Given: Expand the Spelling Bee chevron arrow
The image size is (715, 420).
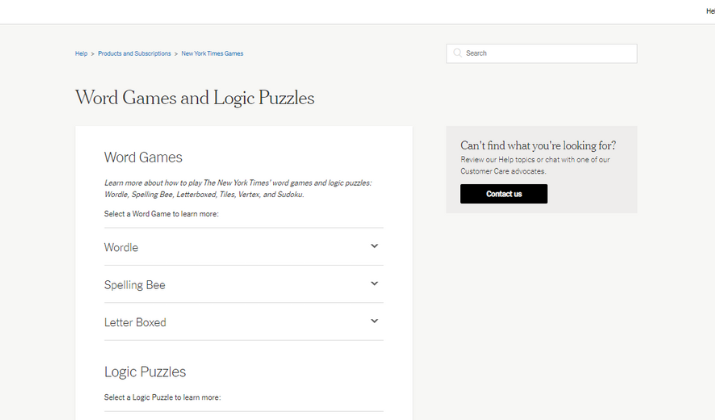Looking at the screenshot, I should pos(374,284).
